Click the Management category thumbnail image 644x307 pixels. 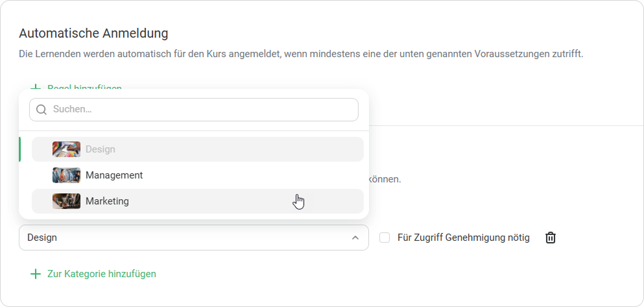[x=66, y=175]
